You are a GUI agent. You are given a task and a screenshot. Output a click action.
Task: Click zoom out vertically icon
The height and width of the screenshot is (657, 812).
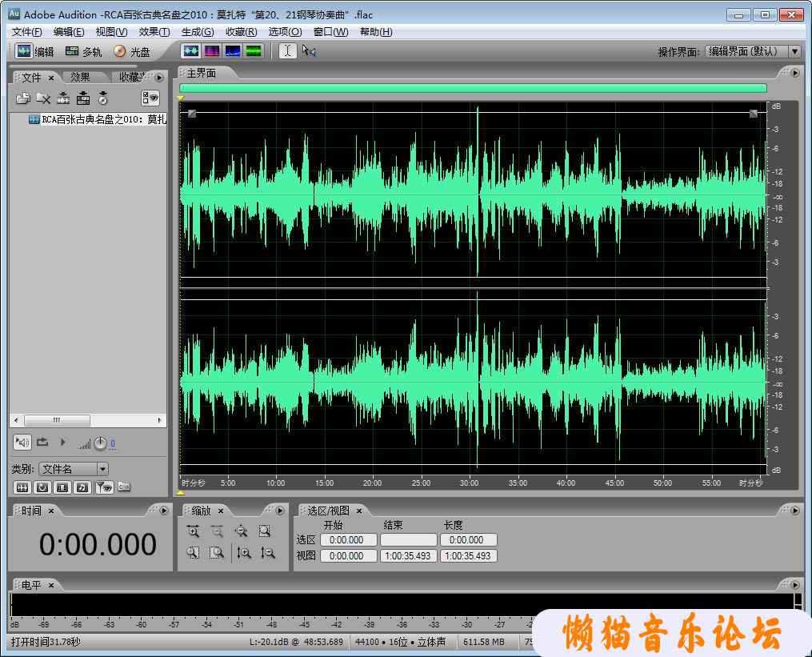coord(268,553)
